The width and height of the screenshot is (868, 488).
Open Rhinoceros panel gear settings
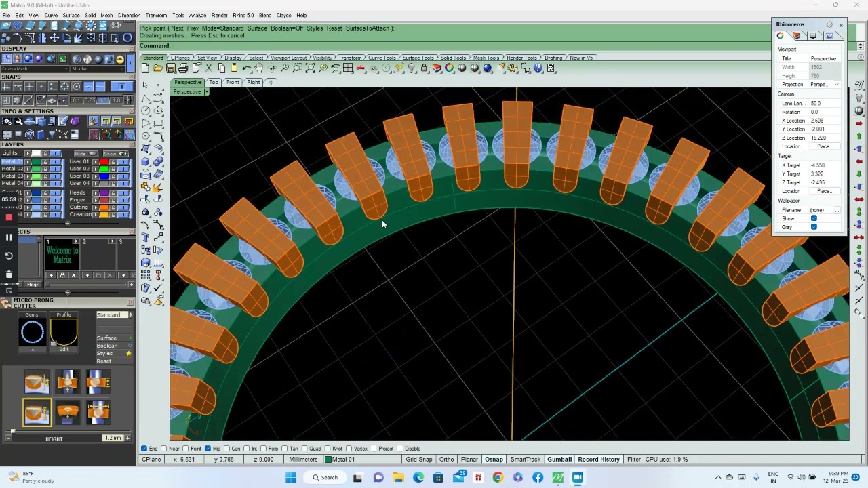(829, 24)
